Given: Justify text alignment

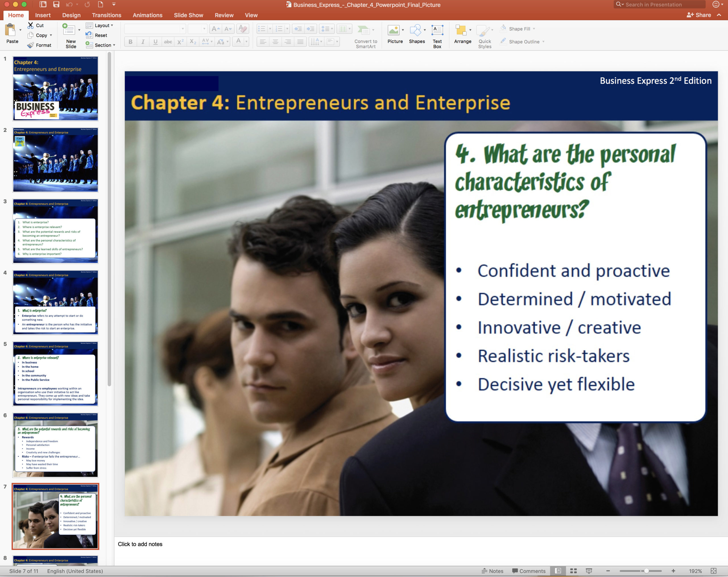Looking at the screenshot, I should [x=301, y=42].
